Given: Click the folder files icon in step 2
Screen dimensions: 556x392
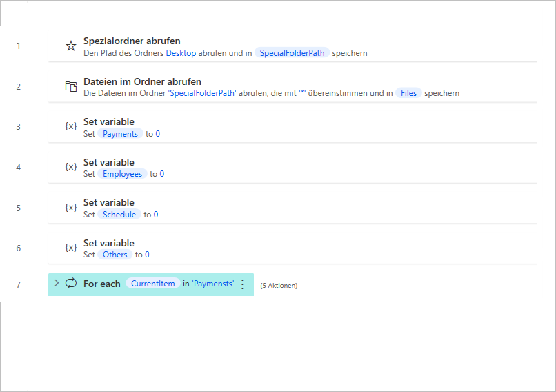Looking at the screenshot, I should 71,86.
